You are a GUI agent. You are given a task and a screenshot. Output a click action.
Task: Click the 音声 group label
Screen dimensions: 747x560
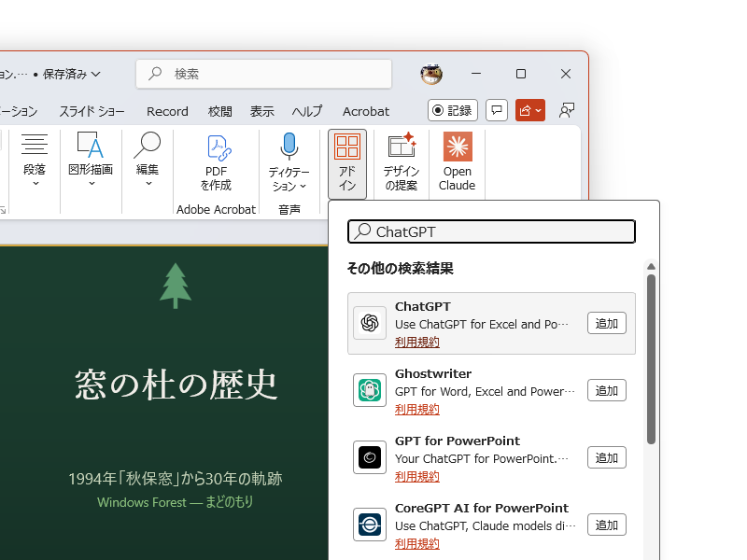point(289,209)
